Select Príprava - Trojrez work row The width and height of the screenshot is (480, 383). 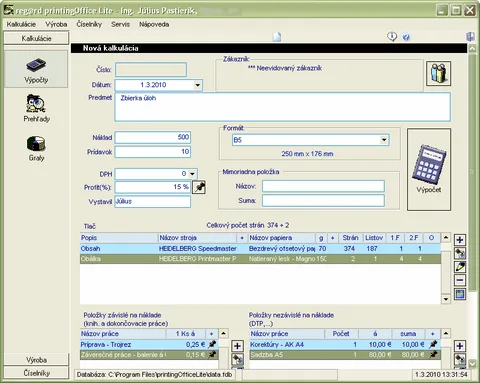click(x=149, y=344)
